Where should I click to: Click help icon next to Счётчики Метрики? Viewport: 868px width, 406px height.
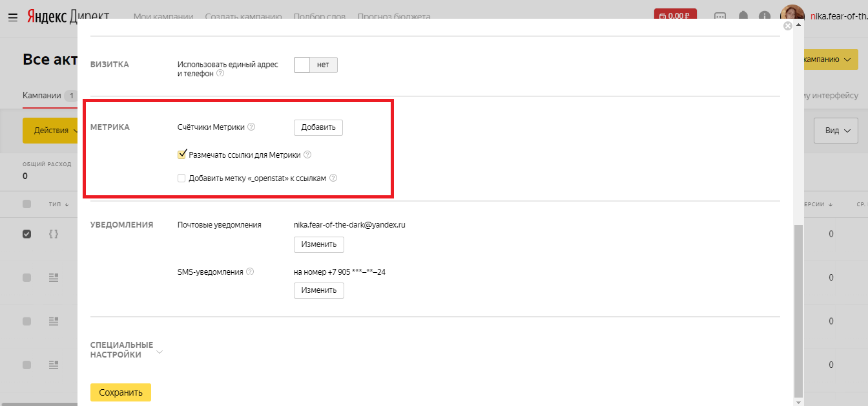pyautogui.click(x=251, y=127)
